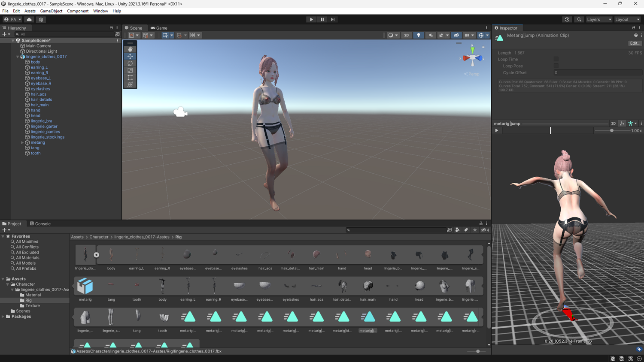Open the Layers dropdown
The image size is (644, 362).
click(598, 19)
